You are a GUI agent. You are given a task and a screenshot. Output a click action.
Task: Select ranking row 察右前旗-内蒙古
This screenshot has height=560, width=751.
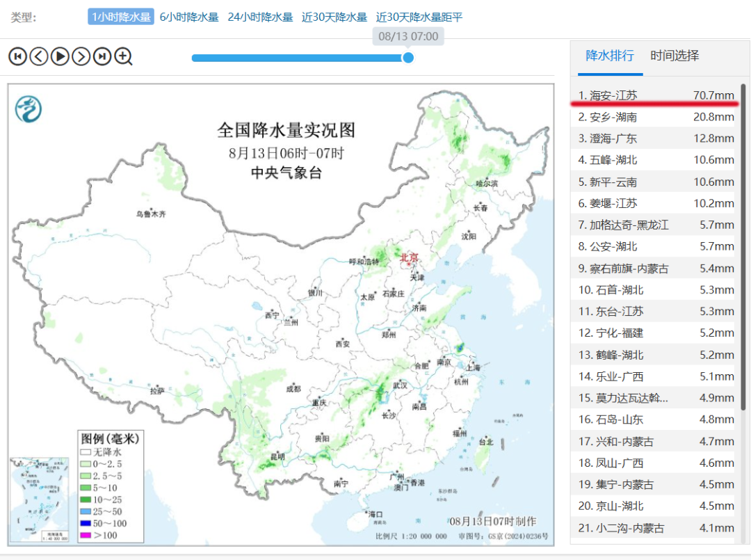[x=653, y=269]
